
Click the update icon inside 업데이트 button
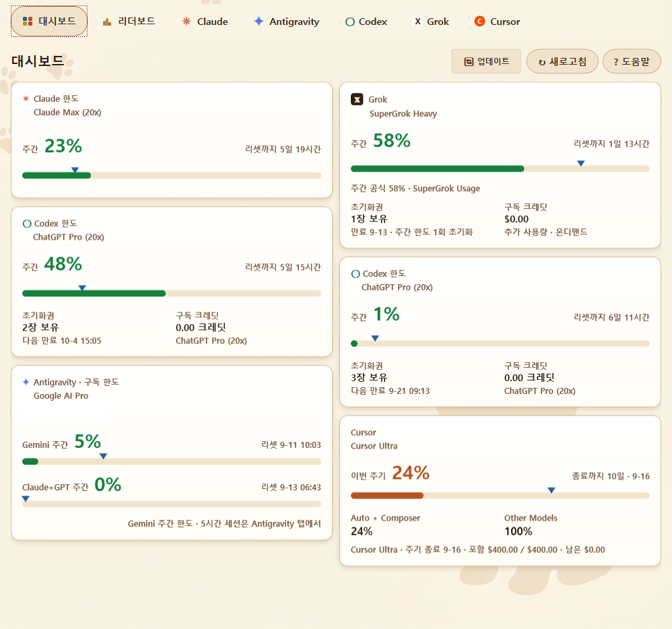pos(469,62)
